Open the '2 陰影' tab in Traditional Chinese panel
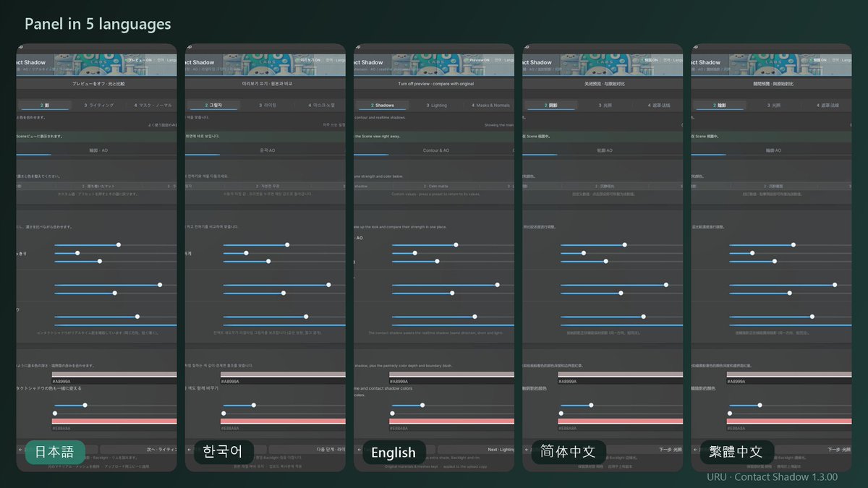This screenshot has width=868, height=488. tap(719, 105)
